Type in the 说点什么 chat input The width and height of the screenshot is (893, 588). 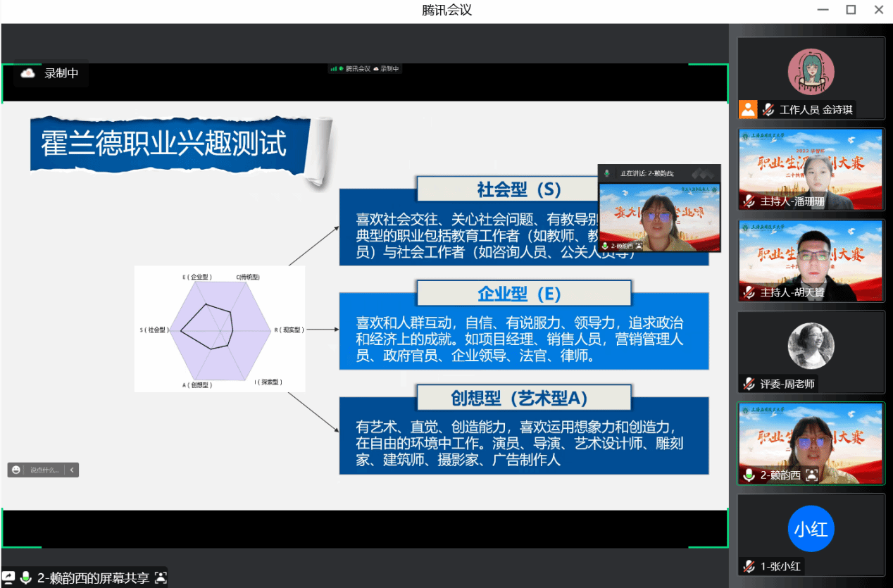(44, 470)
